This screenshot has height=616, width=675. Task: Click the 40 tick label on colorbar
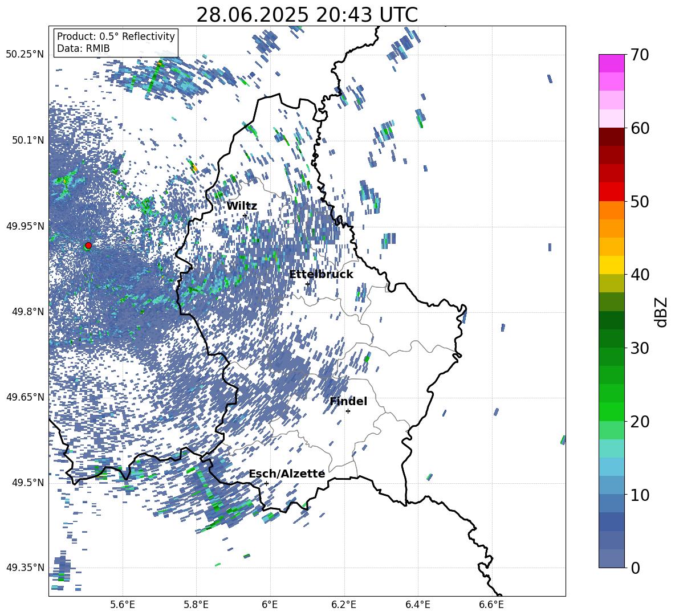[640, 275]
